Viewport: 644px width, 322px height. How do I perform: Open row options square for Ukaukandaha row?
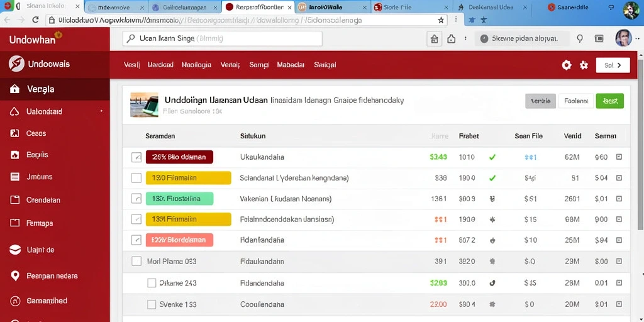click(x=619, y=157)
